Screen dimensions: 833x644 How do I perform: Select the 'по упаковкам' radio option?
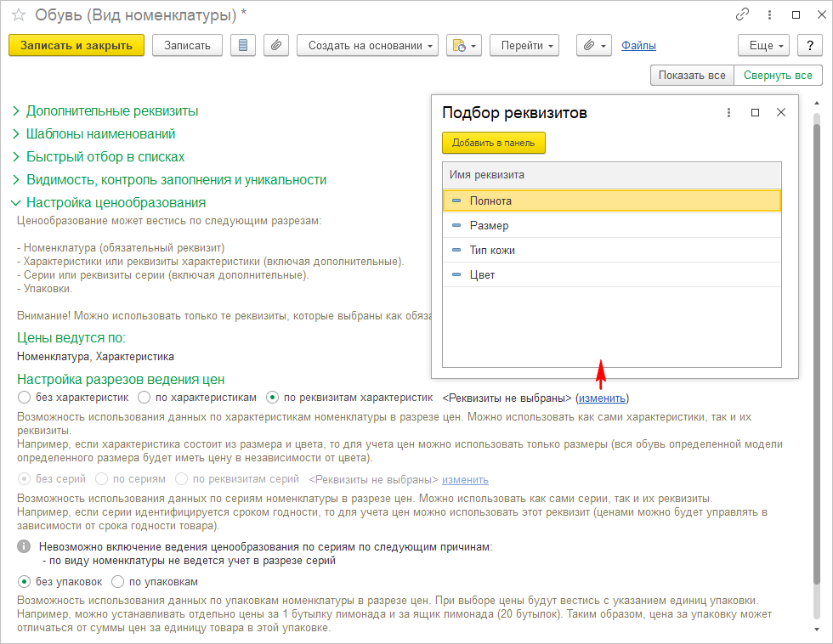(117, 582)
